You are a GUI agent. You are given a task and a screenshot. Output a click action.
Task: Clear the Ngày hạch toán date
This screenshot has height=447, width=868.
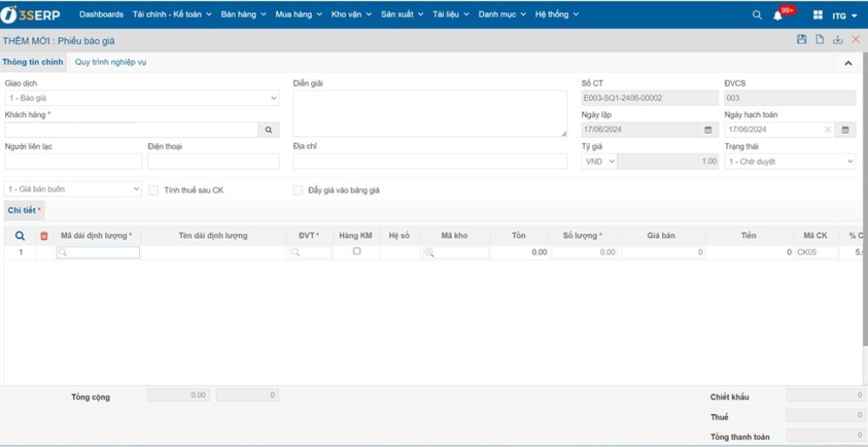tap(827, 130)
